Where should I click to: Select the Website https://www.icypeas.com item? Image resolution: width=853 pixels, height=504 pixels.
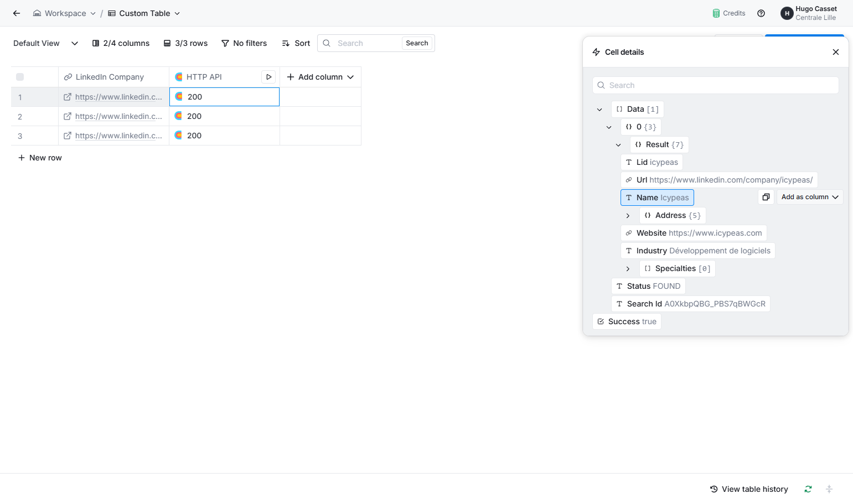coord(694,233)
